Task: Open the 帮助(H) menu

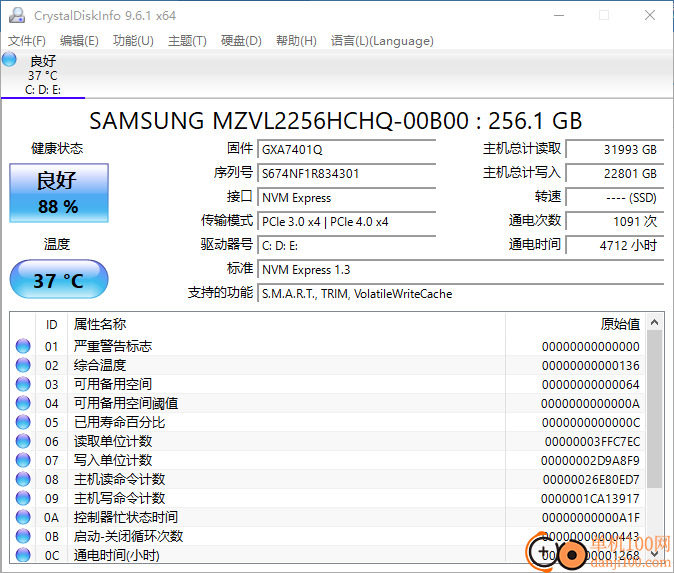Action: click(296, 41)
